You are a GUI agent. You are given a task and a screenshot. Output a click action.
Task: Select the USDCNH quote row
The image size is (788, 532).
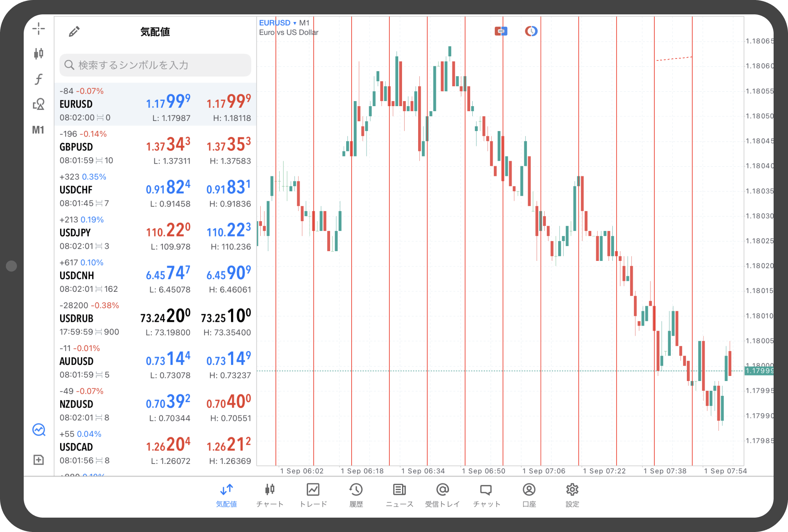[155, 276]
